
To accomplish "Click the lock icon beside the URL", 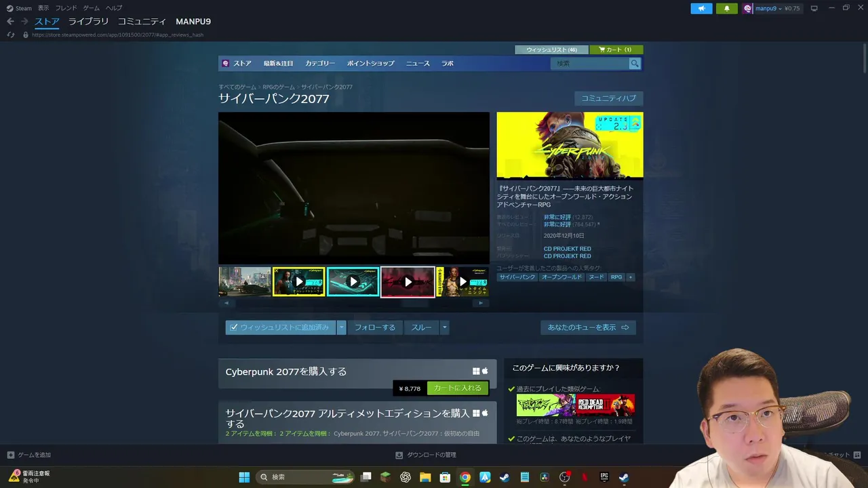I will pyautogui.click(x=26, y=35).
